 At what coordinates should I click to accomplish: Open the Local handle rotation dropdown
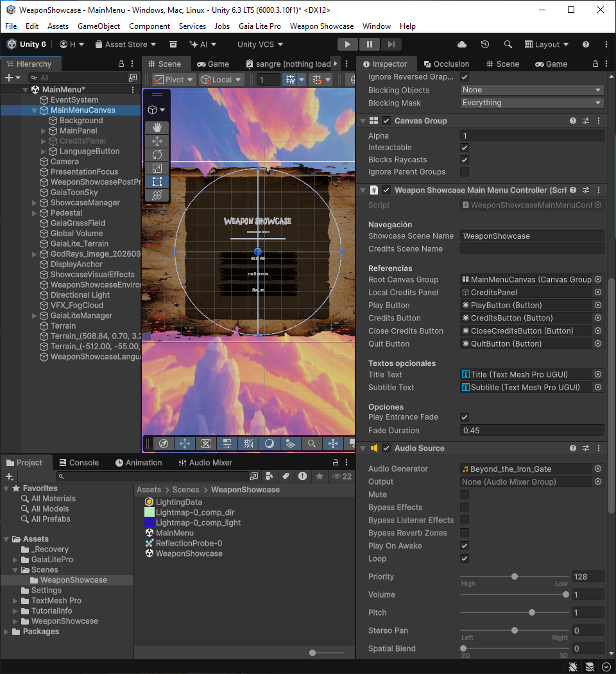[221, 80]
